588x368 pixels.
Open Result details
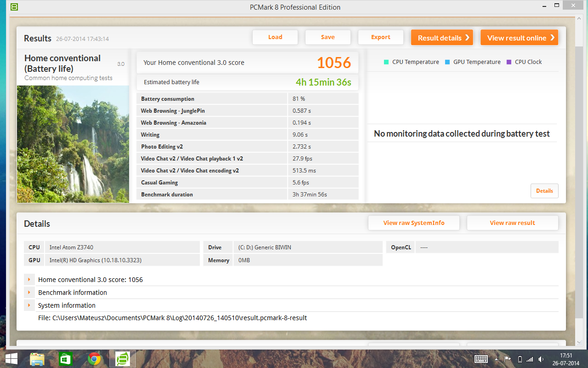(442, 38)
